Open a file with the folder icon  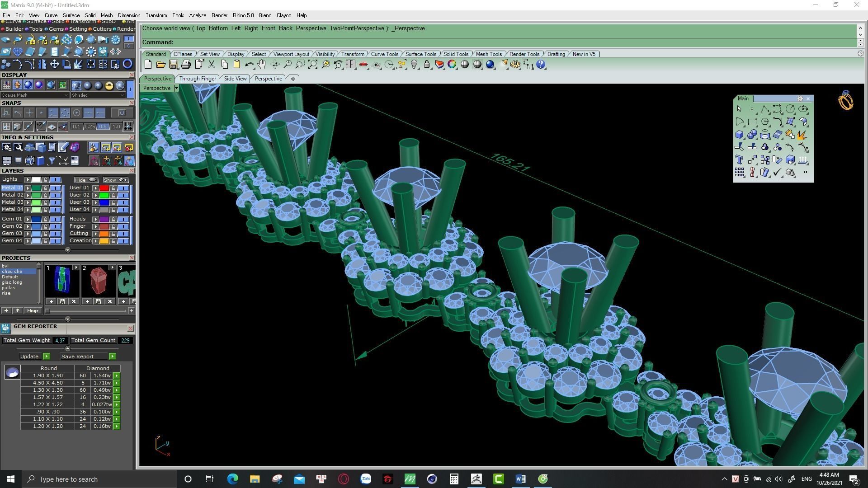click(x=160, y=65)
